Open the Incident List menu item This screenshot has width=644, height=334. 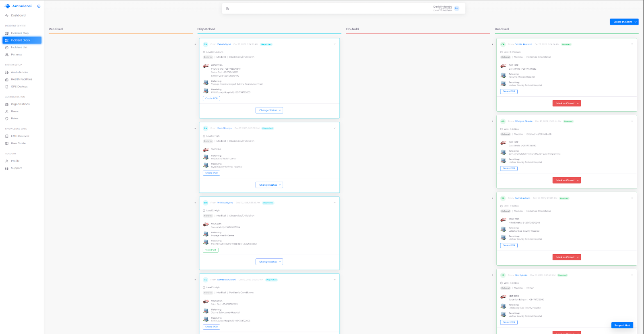click(19, 48)
